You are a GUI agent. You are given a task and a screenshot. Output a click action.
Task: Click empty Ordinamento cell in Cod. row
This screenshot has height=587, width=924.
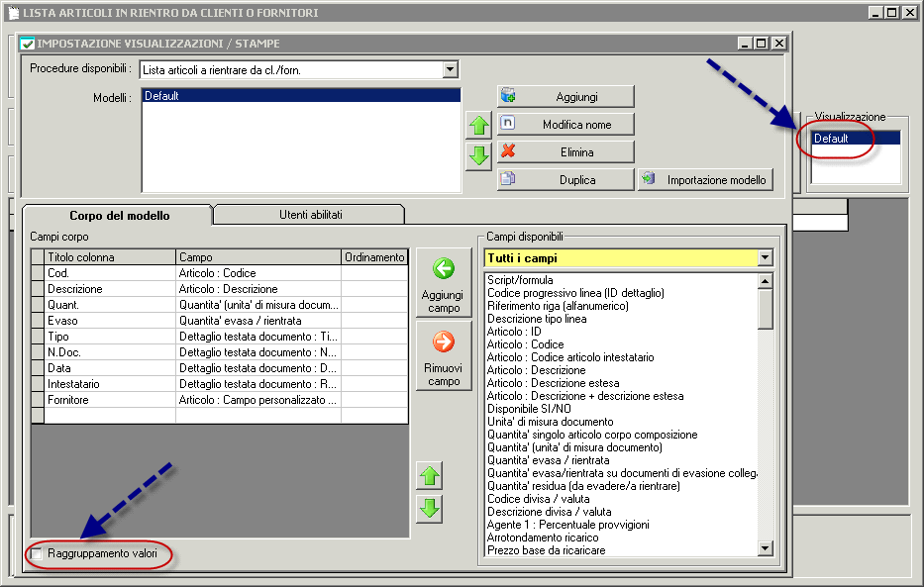tap(374, 273)
